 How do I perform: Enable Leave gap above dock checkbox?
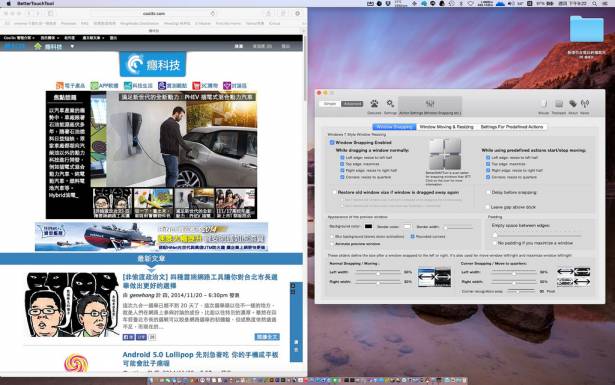tap(488, 207)
